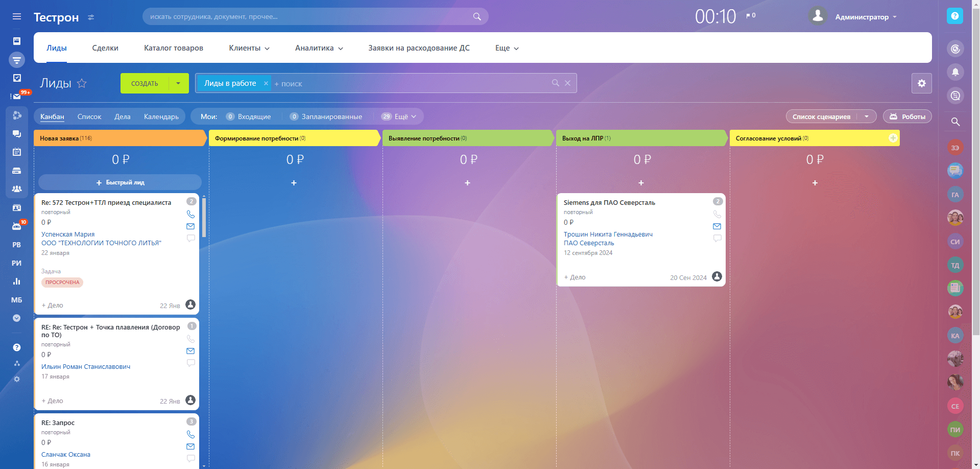Click the global search input field

point(309,16)
